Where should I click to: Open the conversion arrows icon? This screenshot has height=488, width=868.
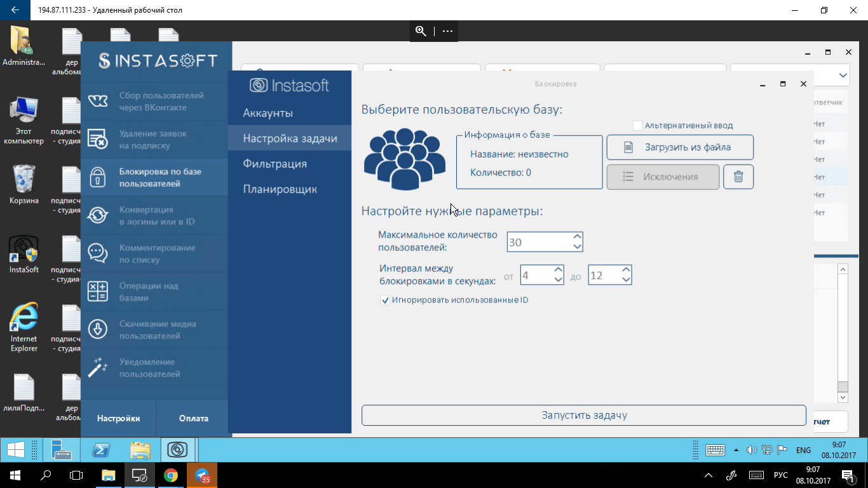click(x=97, y=215)
